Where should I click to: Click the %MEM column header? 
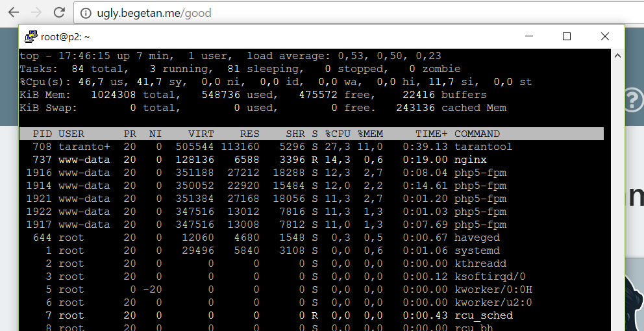370,134
